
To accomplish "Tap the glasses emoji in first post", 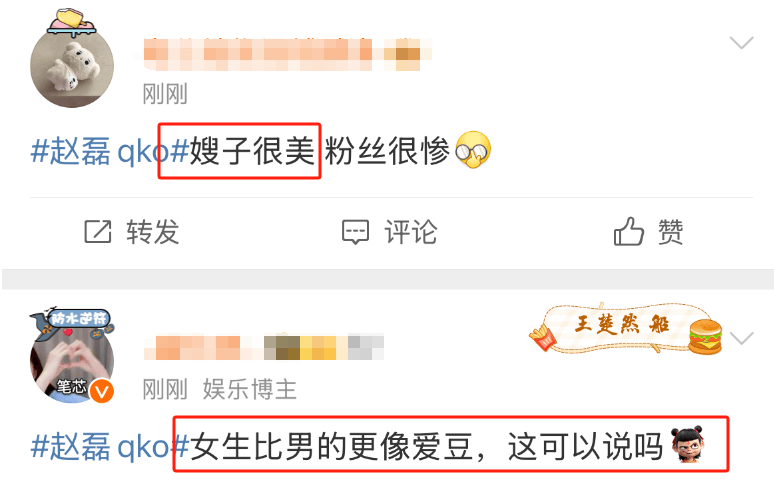I will tap(473, 150).
